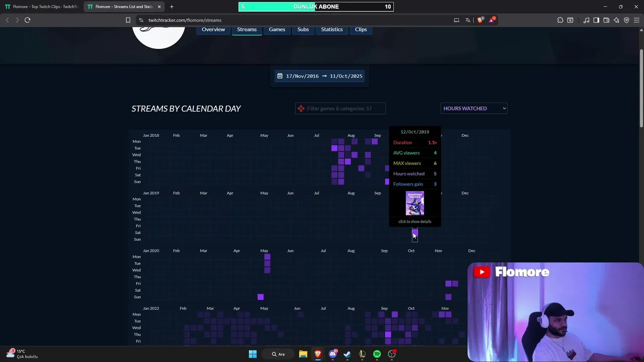Image resolution: width=644 pixels, height=362 pixels.
Task: Click the STREAMS BY CALENDAR DAY heading
Action: [186, 109]
